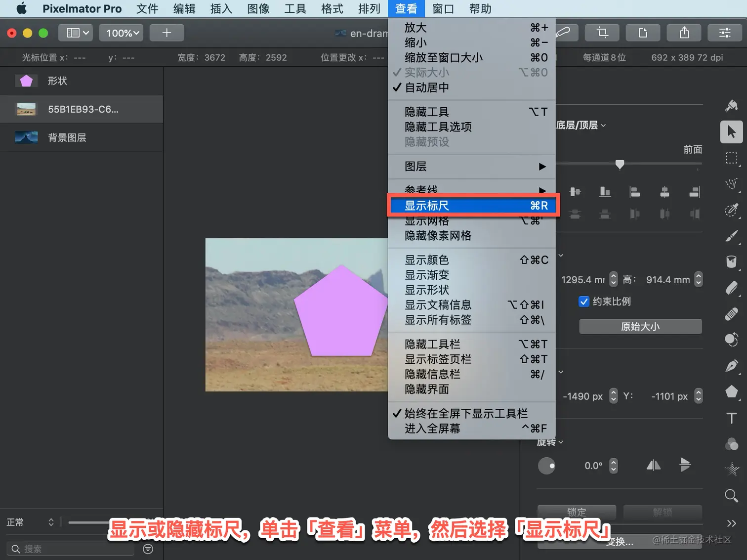The image size is (747, 560).
Task: Choose 缩小 menu item
Action: point(472,43)
